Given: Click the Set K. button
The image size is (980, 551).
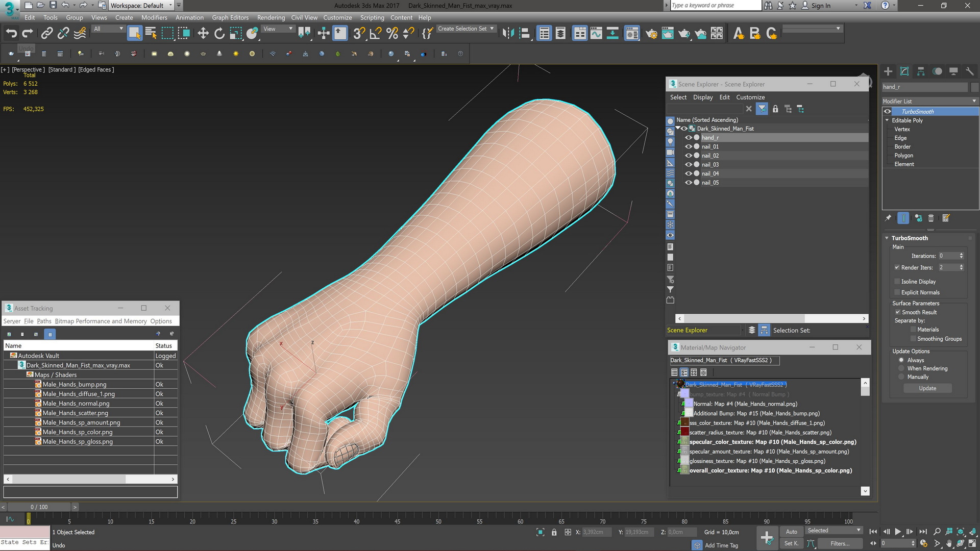Looking at the screenshot, I should tap(791, 543).
